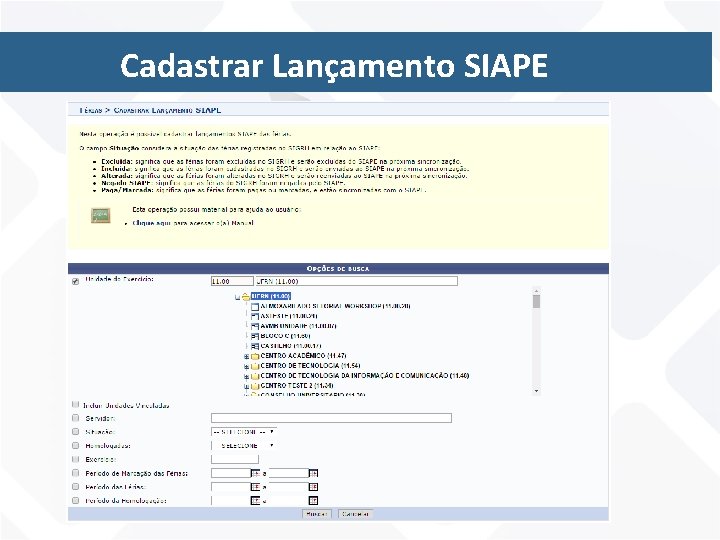This screenshot has height=540, width=720.
Task: Click the AVMR UNIDADE unit icon
Action: (x=255, y=326)
